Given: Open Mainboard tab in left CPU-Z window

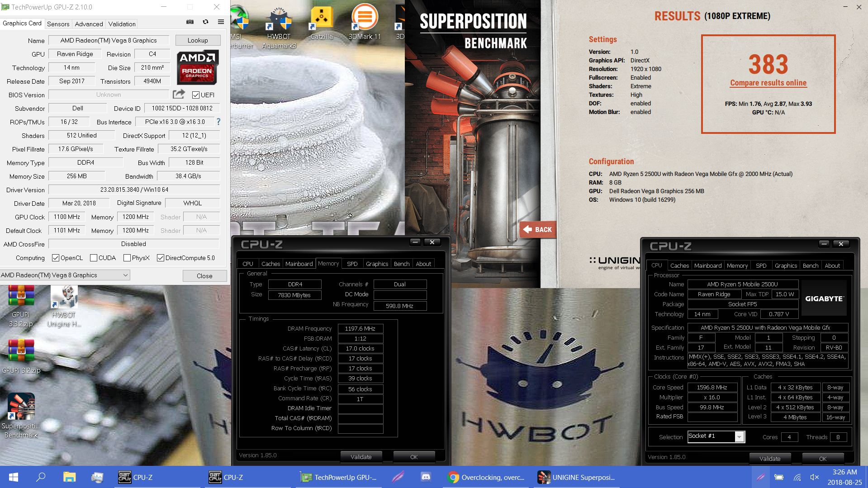Looking at the screenshot, I should coord(299,264).
